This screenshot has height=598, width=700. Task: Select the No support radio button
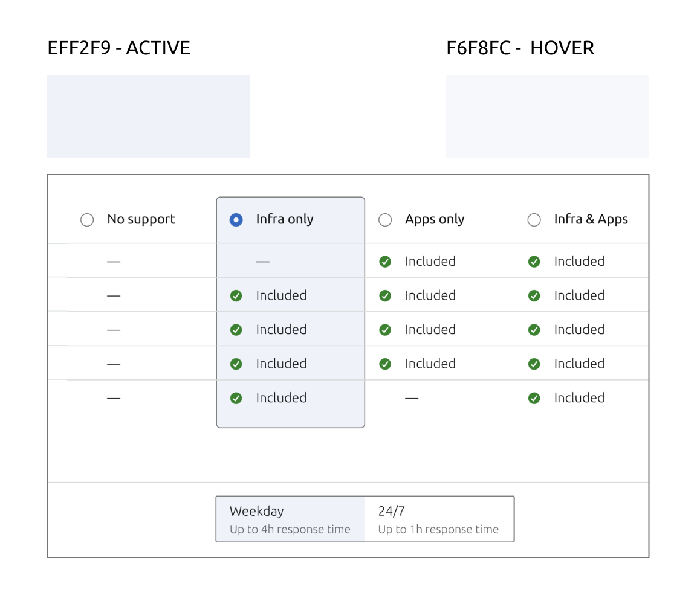click(87, 220)
